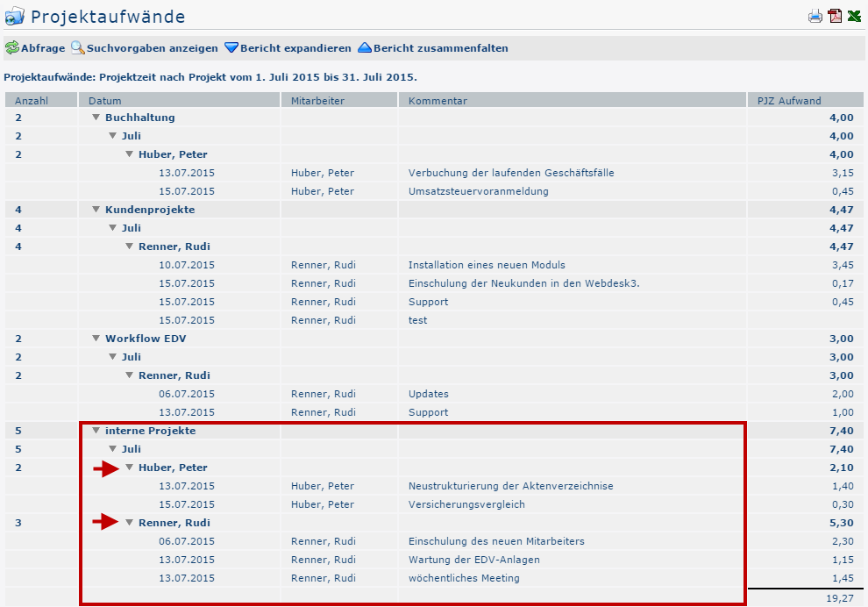Collapse the Buchhaltung project group
The height and width of the screenshot is (607, 868).
click(96, 118)
